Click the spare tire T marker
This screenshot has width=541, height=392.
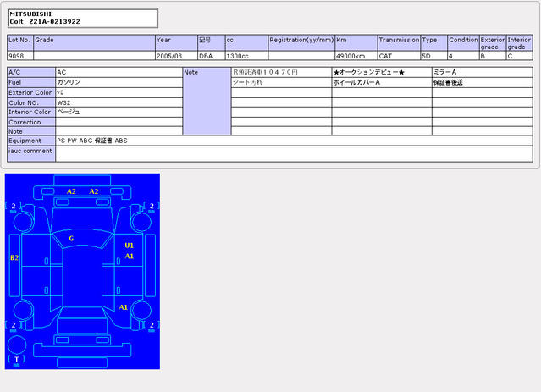(x=16, y=359)
